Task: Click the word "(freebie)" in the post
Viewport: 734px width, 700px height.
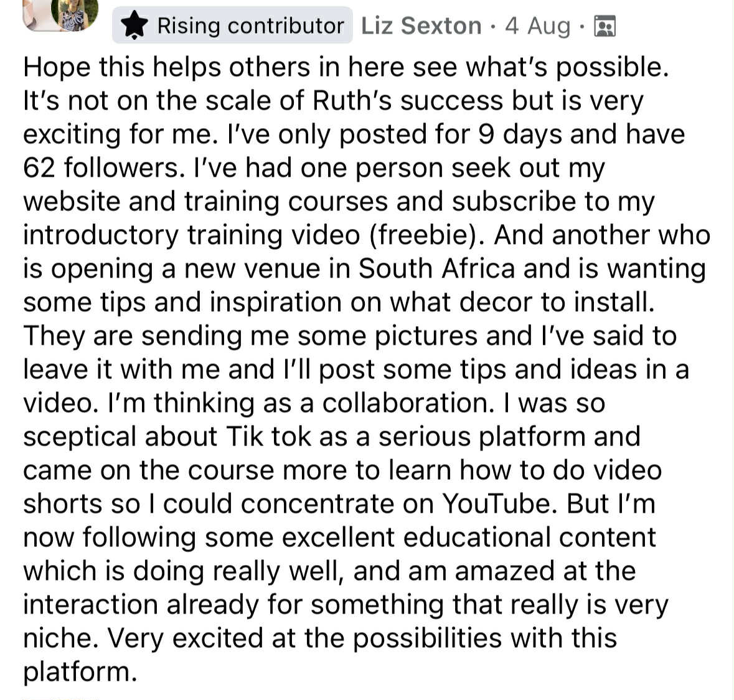Action: 427,235
